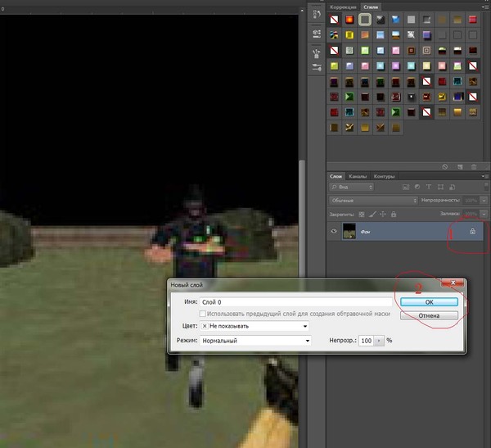The height and width of the screenshot is (448, 491).
Task: Select the Фон layer name
Action: pyautogui.click(x=366, y=232)
